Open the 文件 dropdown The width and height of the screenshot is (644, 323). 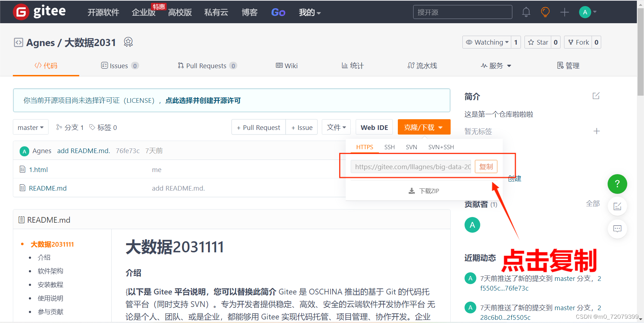tap(336, 127)
